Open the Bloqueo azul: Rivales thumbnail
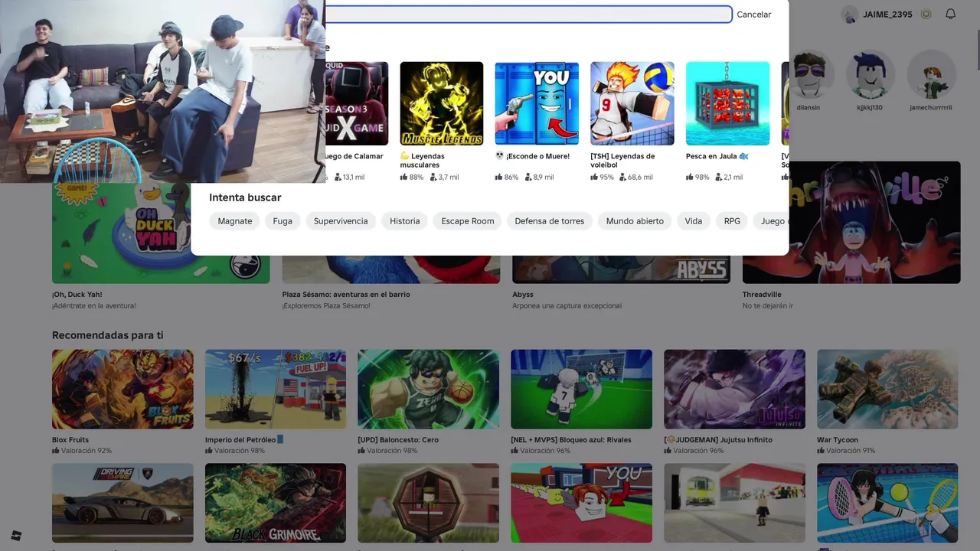Viewport: 980px width, 551px height. [x=581, y=390]
